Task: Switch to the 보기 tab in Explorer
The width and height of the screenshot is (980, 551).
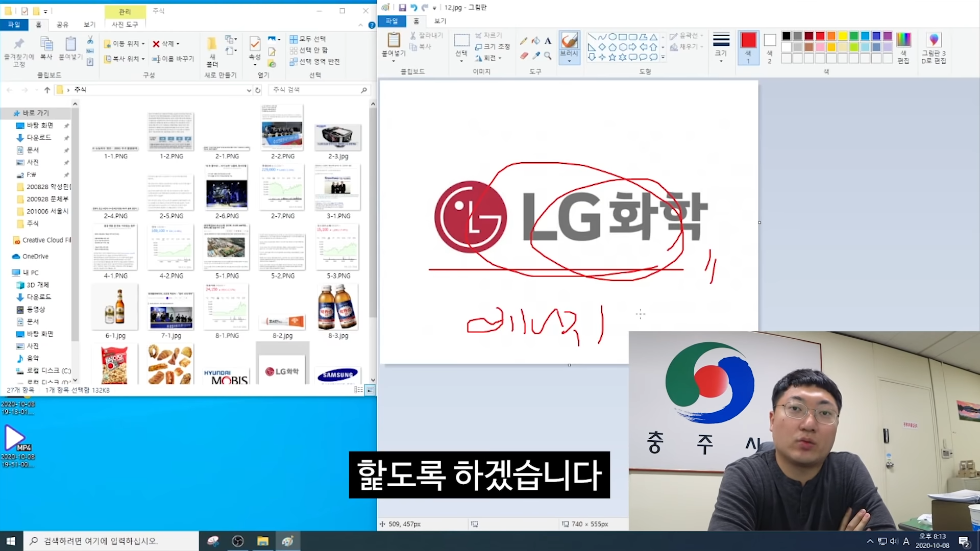Action: pyautogui.click(x=89, y=24)
